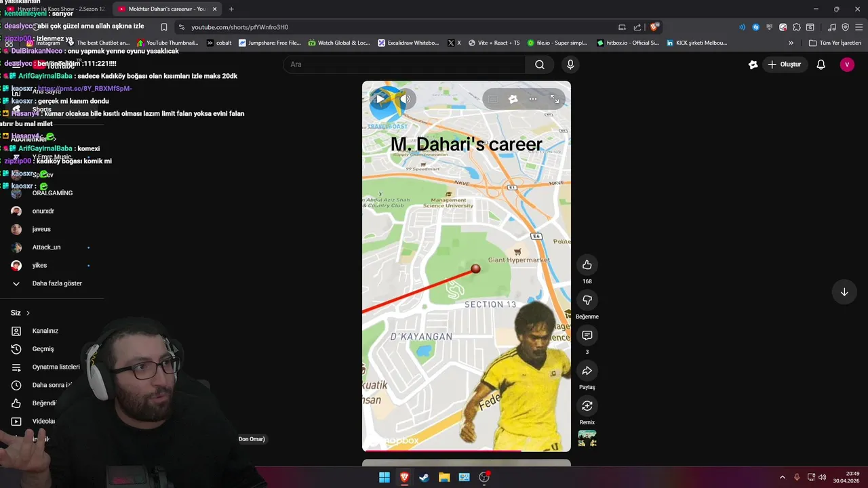868x488 pixels.
Task: Open the KICK şirketi Melbourne bookmark
Action: 697,43
